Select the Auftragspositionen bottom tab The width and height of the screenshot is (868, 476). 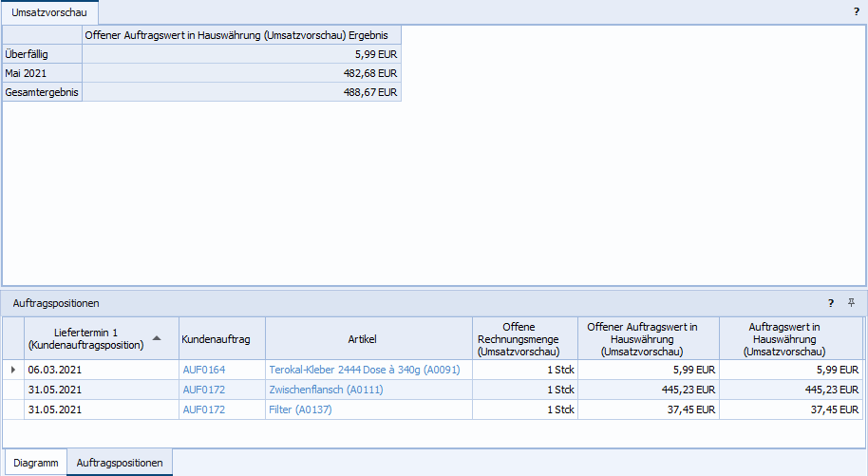coord(120,463)
